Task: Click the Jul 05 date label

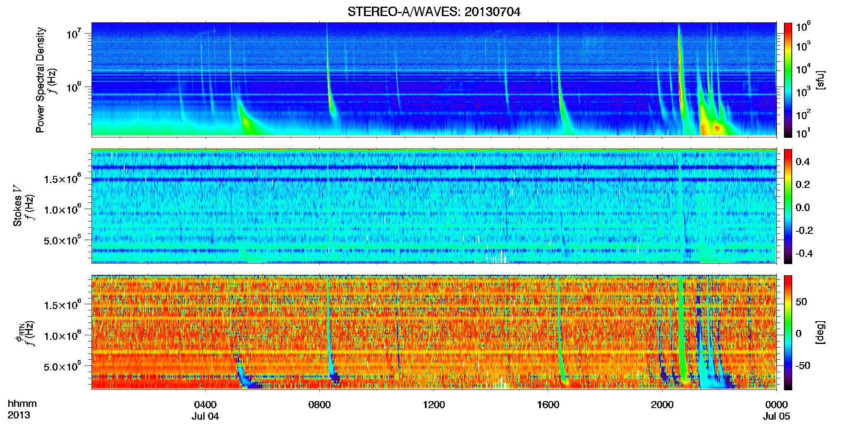Action: pyautogui.click(x=776, y=416)
